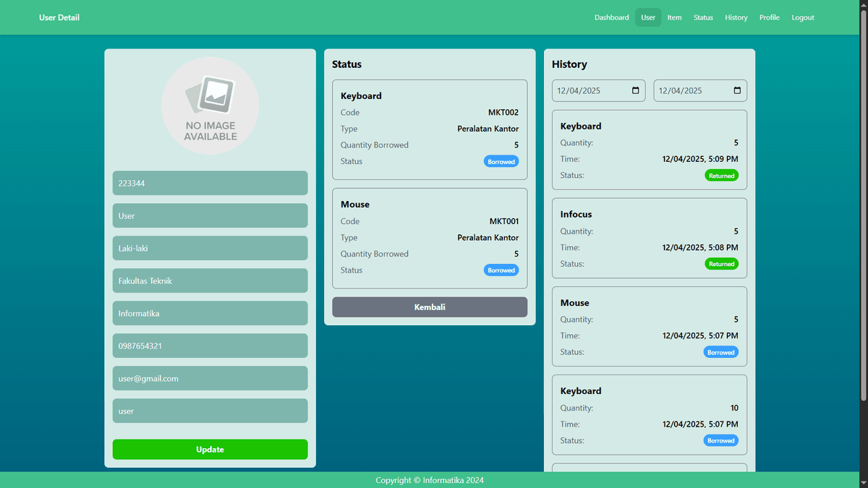The height and width of the screenshot is (488, 868).
Task: Click the Fakultas Teknik field
Action: click(x=210, y=281)
